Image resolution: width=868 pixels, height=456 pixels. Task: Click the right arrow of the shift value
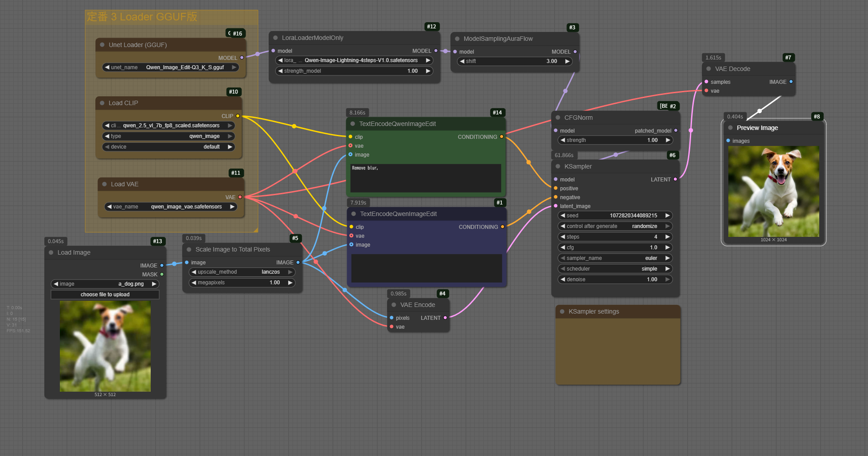click(567, 61)
